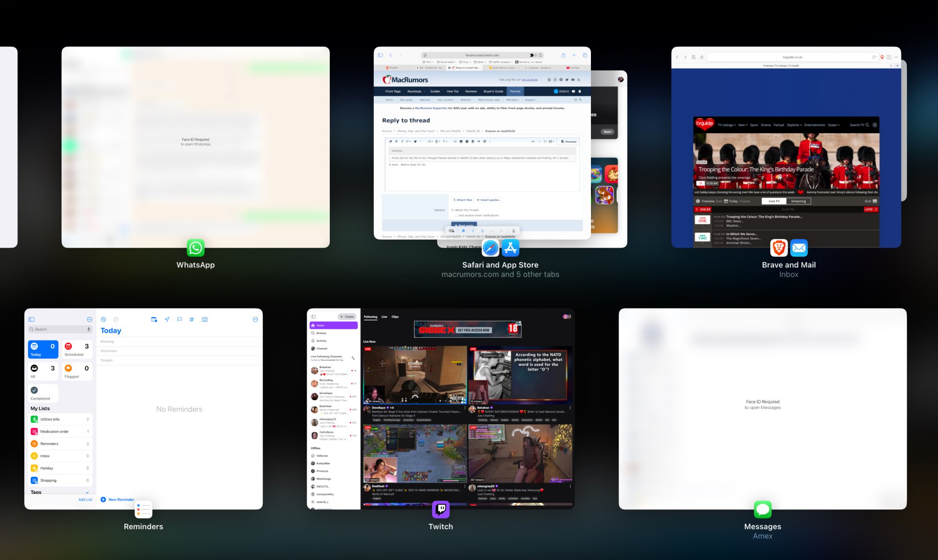938x560 pixels.
Task: Tick the 'Watch this thread' checkbox
Action: coord(453,210)
